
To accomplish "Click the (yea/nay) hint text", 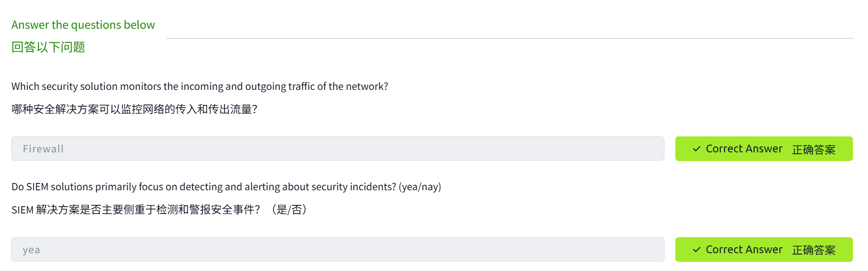I will [420, 187].
